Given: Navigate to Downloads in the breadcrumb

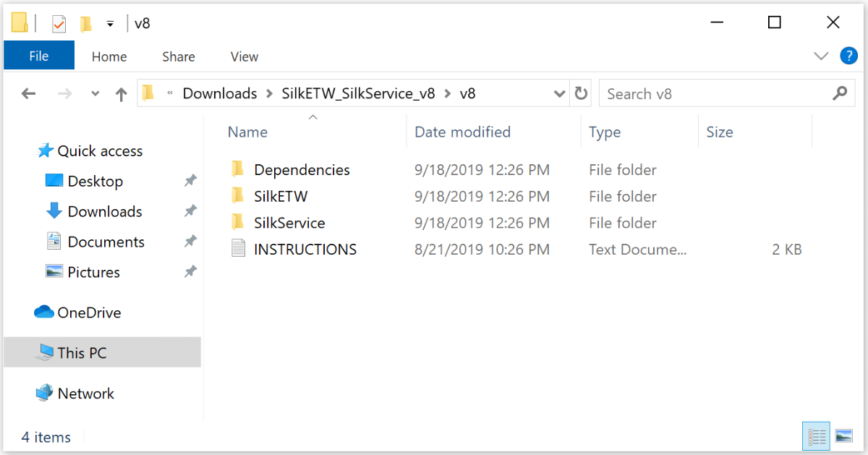Looking at the screenshot, I should [220, 93].
